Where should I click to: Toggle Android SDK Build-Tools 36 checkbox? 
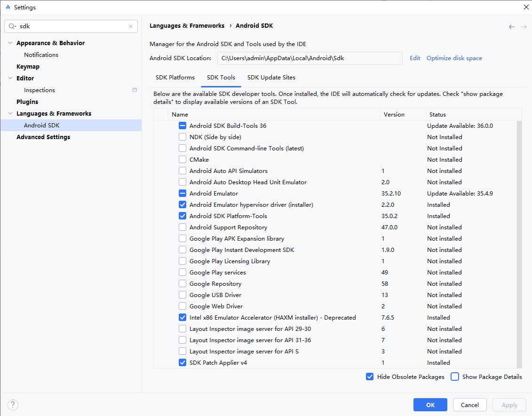pos(183,126)
